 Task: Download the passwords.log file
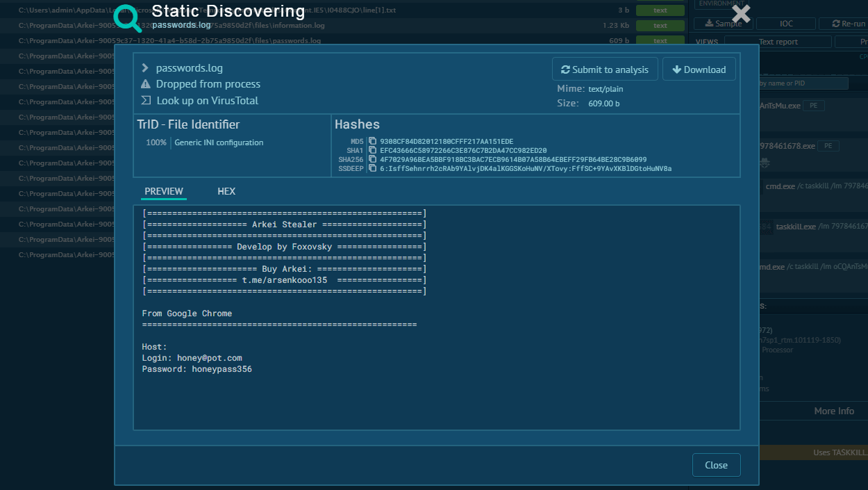(699, 70)
